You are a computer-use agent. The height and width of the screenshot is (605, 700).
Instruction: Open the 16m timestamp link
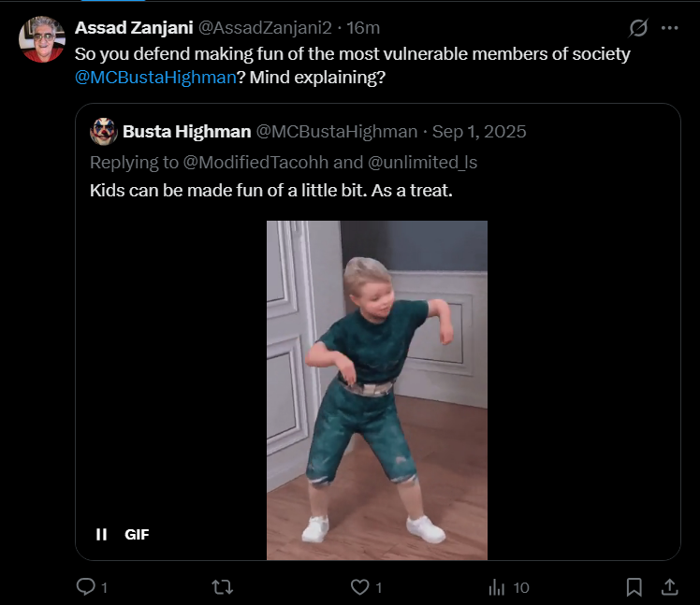click(363, 28)
